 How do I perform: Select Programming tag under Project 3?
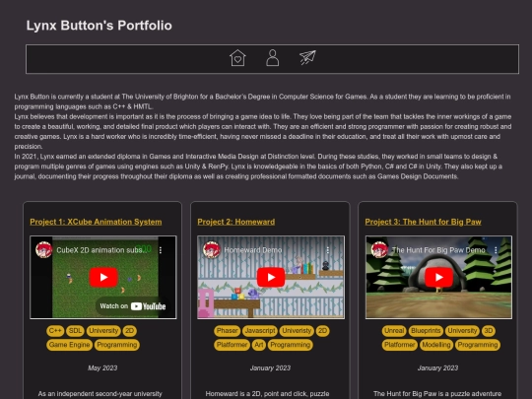(478, 345)
